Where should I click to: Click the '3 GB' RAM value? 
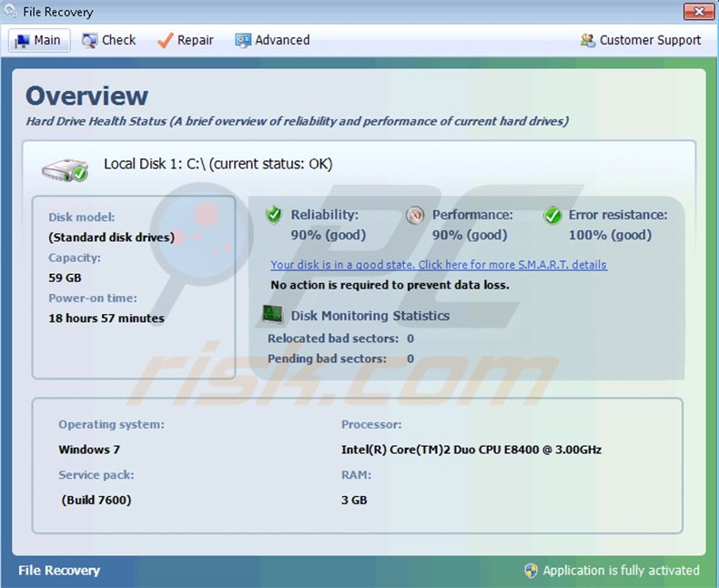pos(354,500)
